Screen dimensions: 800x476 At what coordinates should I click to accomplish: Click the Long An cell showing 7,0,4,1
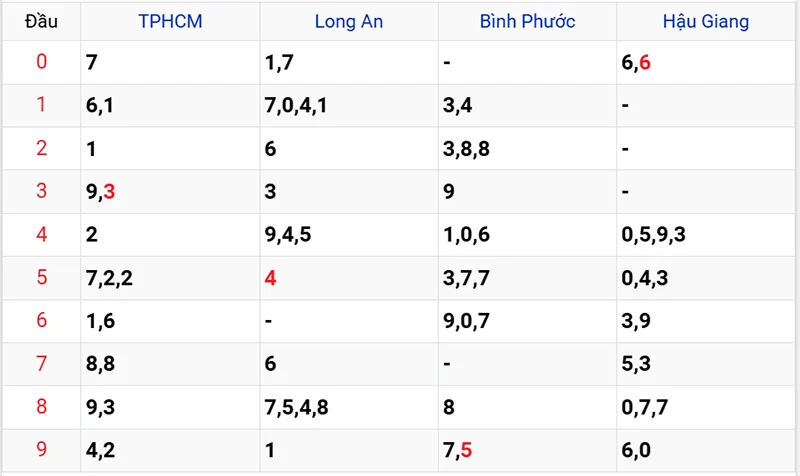295,106
